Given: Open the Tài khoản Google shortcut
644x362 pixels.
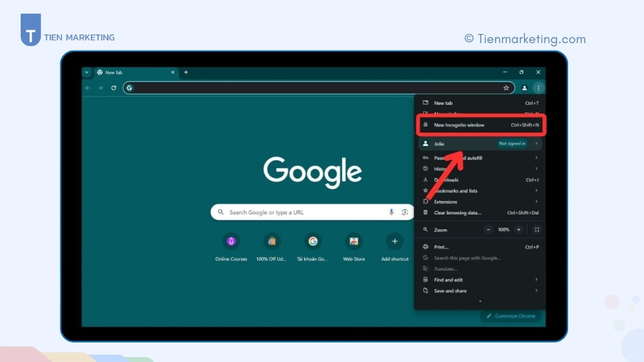Looking at the screenshot, I should [x=313, y=241].
